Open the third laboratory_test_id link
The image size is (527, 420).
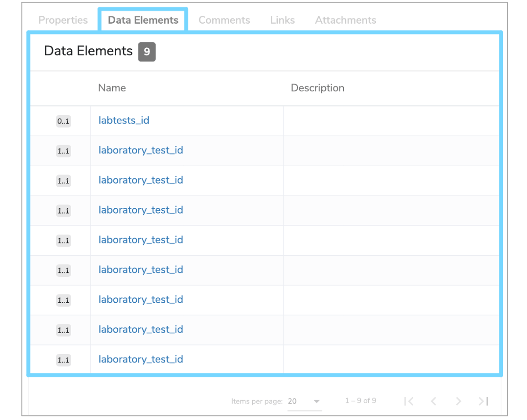coord(141,210)
